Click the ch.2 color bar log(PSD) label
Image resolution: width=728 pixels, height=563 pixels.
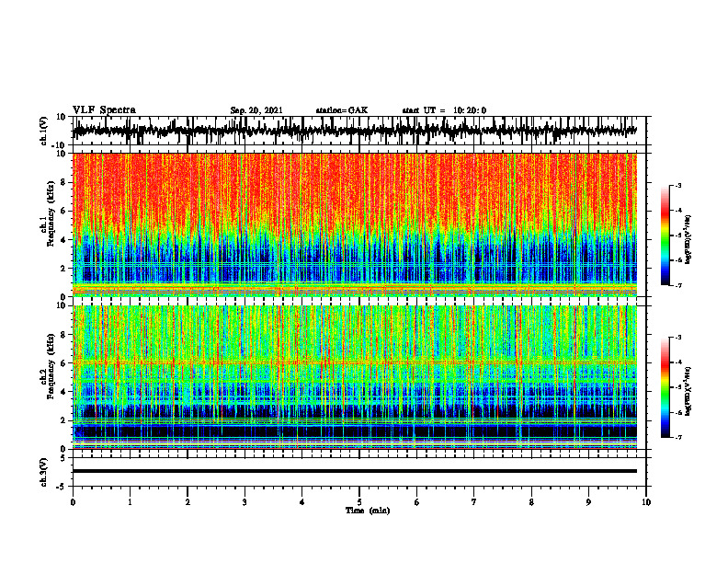pos(688,391)
